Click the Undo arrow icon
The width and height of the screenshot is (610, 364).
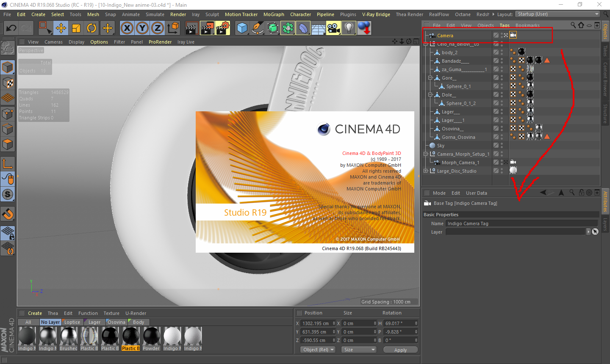(x=11, y=28)
